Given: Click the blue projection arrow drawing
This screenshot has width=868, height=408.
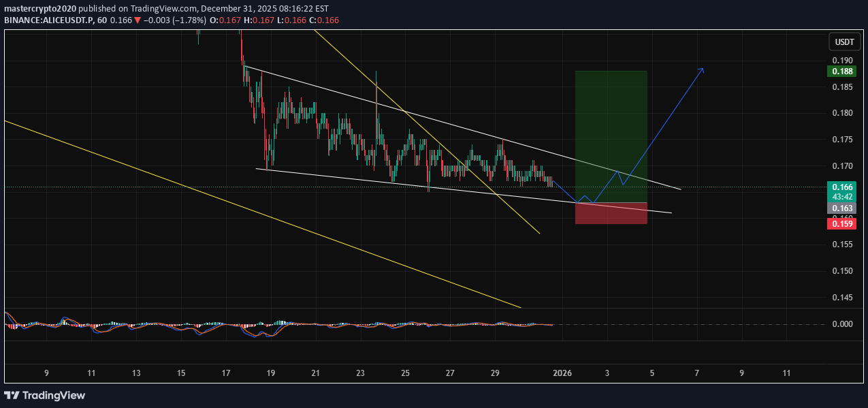Looking at the screenshot, I should pyautogui.click(x=667, y=123).
